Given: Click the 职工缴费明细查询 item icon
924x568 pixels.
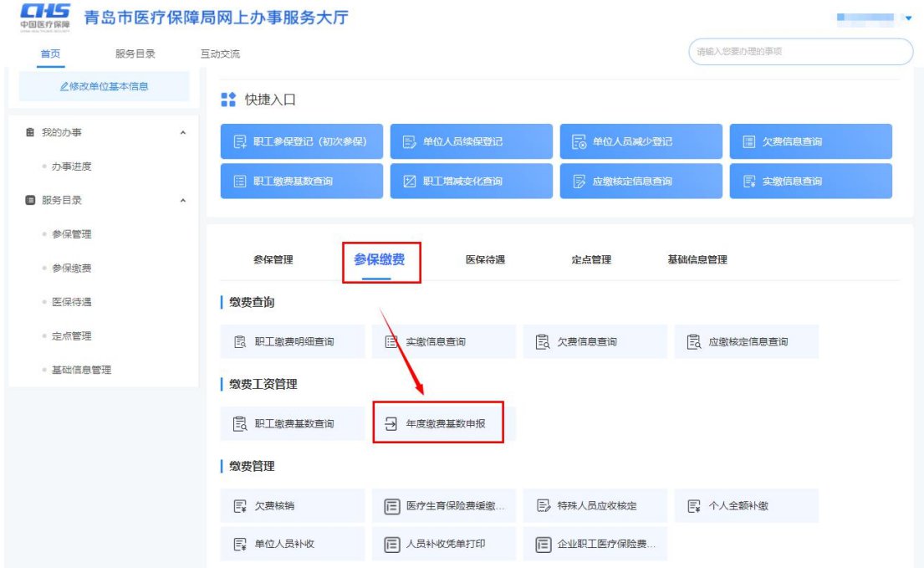Looking at the screenshot, I should [240, 342].
